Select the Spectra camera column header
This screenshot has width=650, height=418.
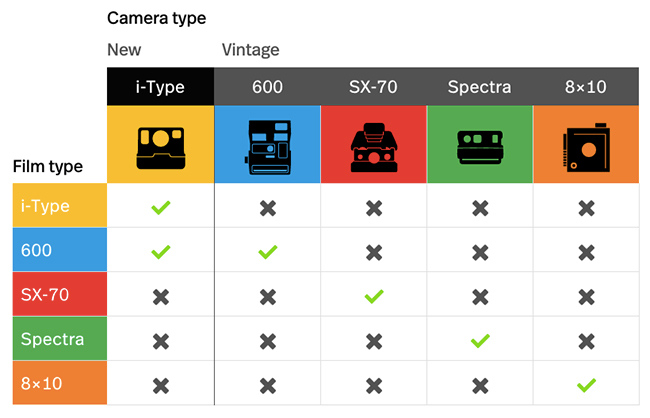[480, 87]
